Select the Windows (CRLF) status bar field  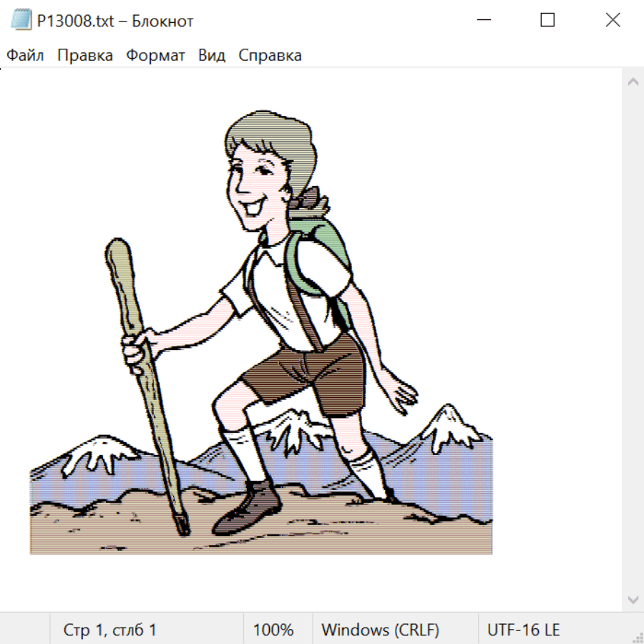(x=380, y=630)
